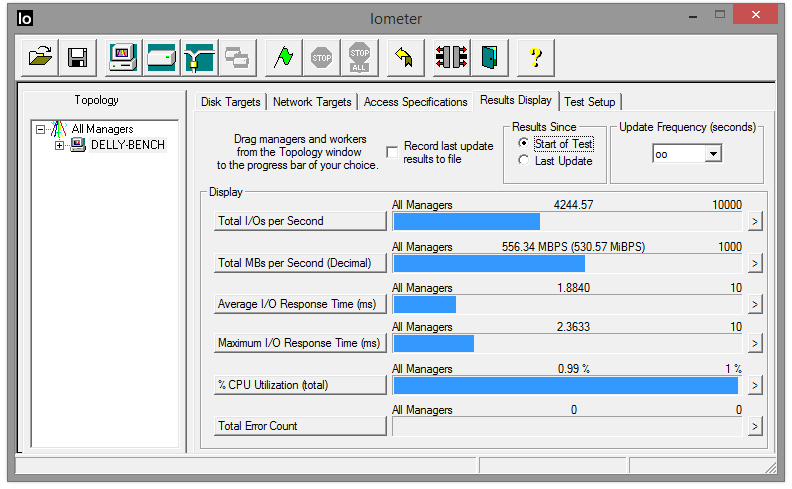
Task: Select DELLY-BENCH label in topology
Action: [128, 145]
